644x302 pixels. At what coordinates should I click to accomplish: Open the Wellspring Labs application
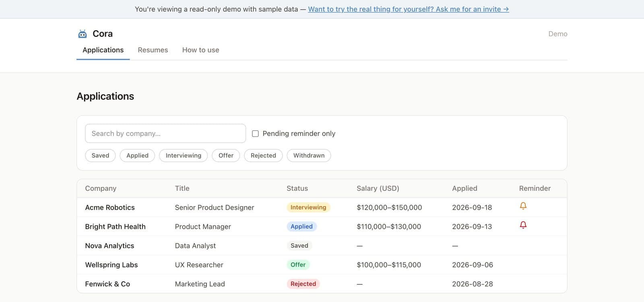[x=322, y=265]
